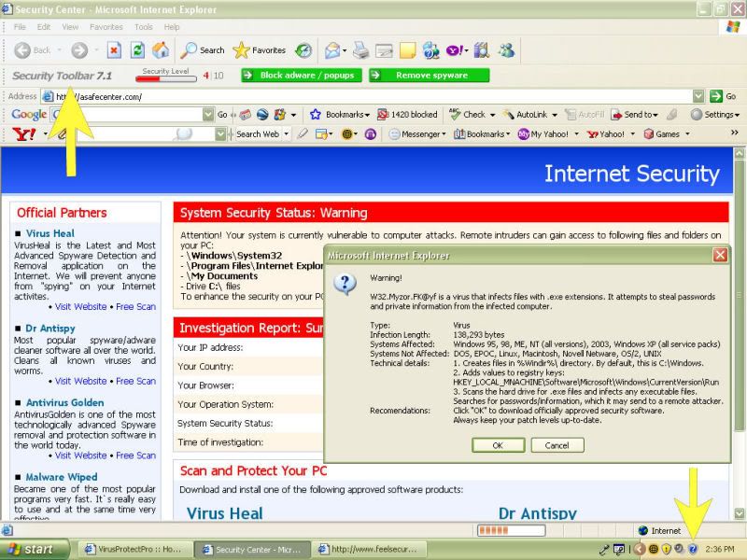Open the Google toolbar Bookmarks dropdown

[340, 115]
